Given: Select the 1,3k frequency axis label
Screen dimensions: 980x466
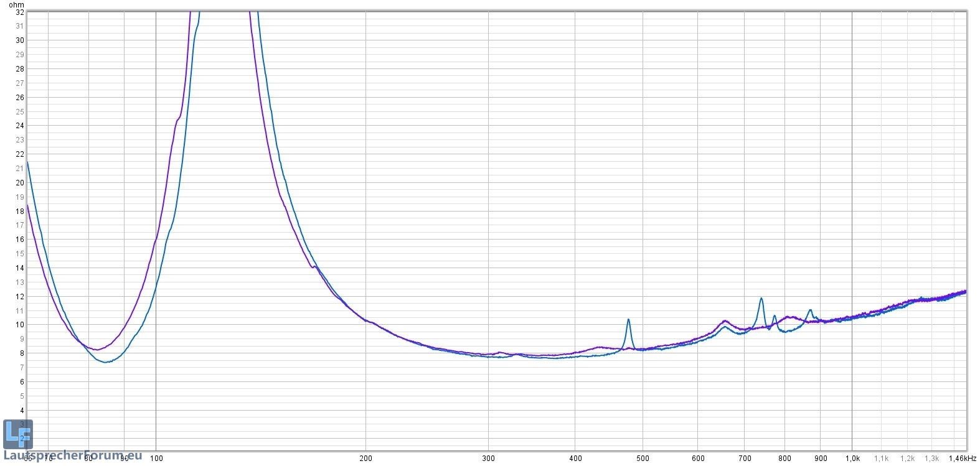Looking at the screenshot, I should 931,459.
